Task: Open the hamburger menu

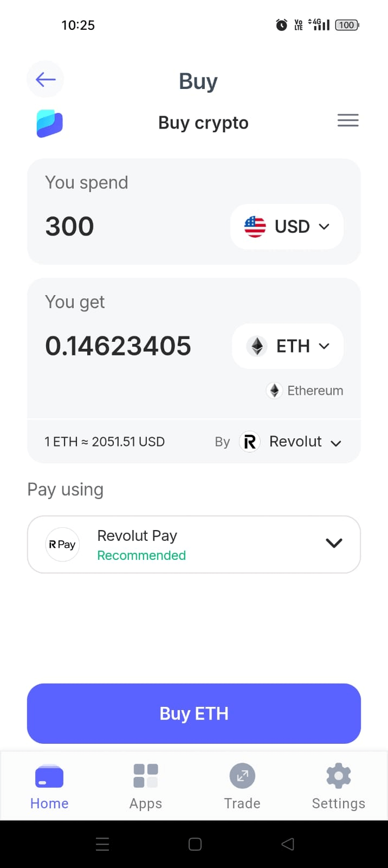Action: [348, 120]
